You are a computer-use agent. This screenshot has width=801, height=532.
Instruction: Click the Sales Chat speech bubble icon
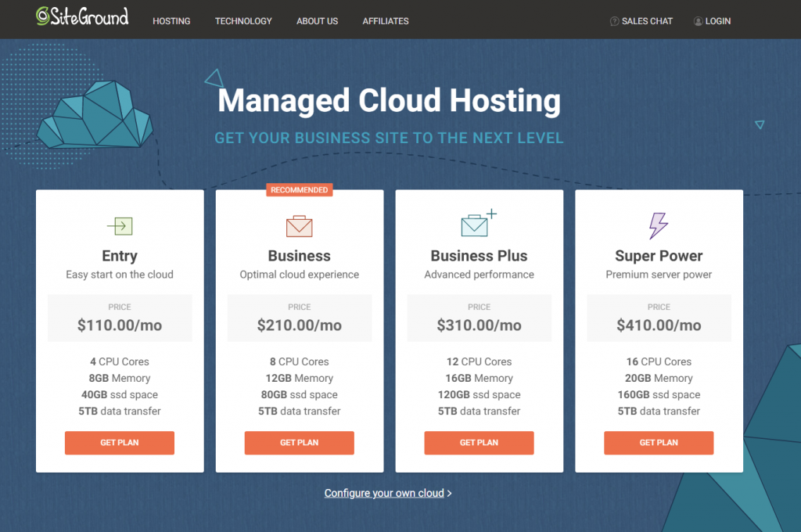[615, 21]
